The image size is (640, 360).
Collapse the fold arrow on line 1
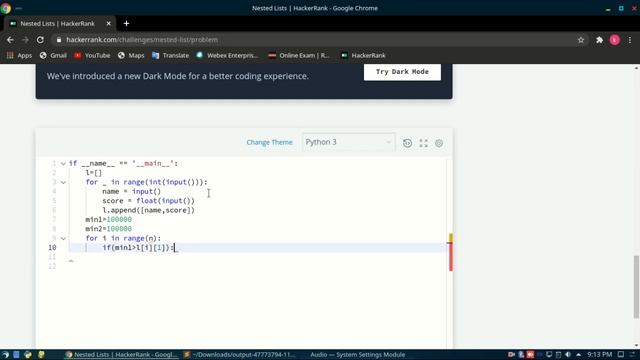pyautogui.click(x=63, y=164)
